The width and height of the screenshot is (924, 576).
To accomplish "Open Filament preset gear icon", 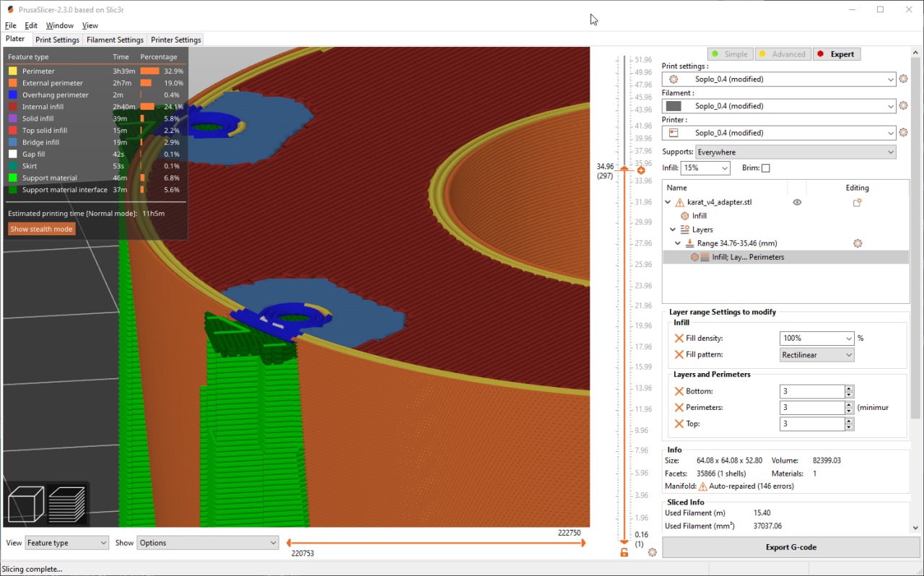I will (903, 105).
